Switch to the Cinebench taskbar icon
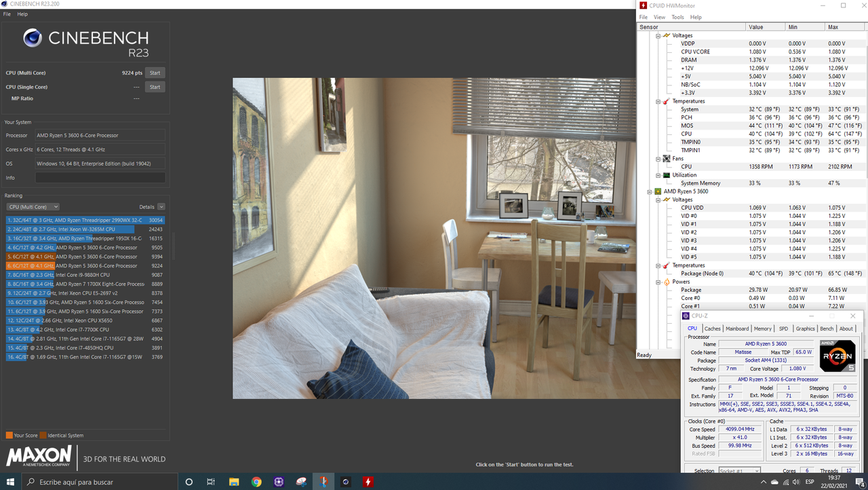Screen dimensions: 868x490 pos(346,482)
